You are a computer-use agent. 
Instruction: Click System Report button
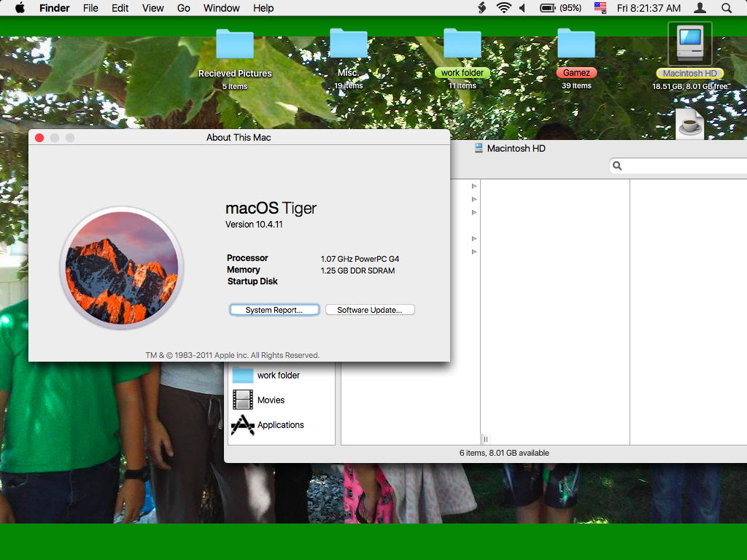274,310
